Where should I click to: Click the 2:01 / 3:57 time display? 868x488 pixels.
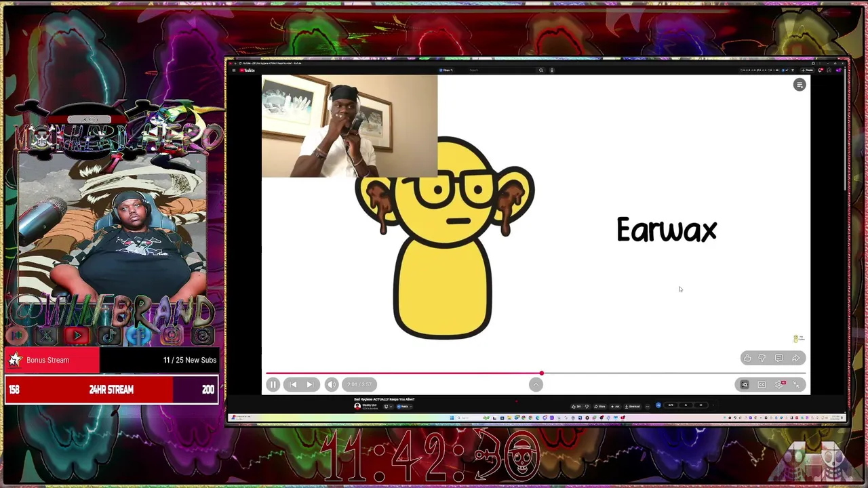(359, 384)
